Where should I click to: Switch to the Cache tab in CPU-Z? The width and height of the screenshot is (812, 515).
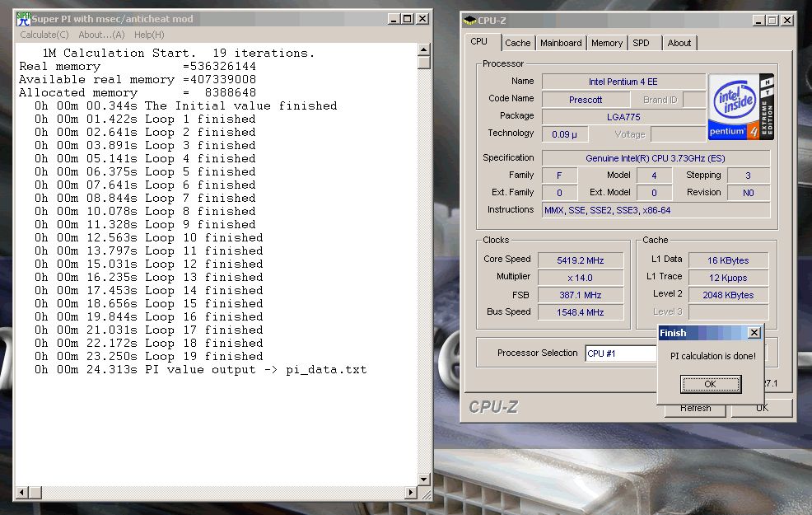(518, 43)
